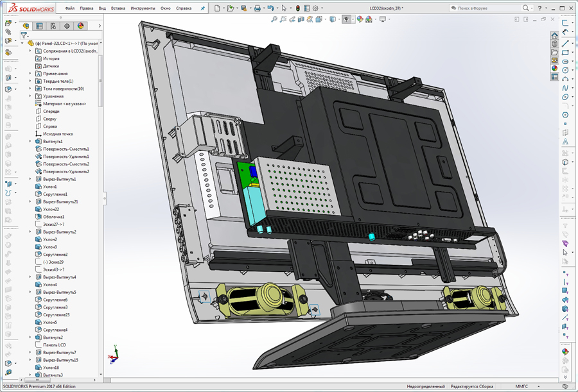The image size is (578, 392).
Task: Click the Edit Appearance color ball
Action: click(x=360, y=20)
